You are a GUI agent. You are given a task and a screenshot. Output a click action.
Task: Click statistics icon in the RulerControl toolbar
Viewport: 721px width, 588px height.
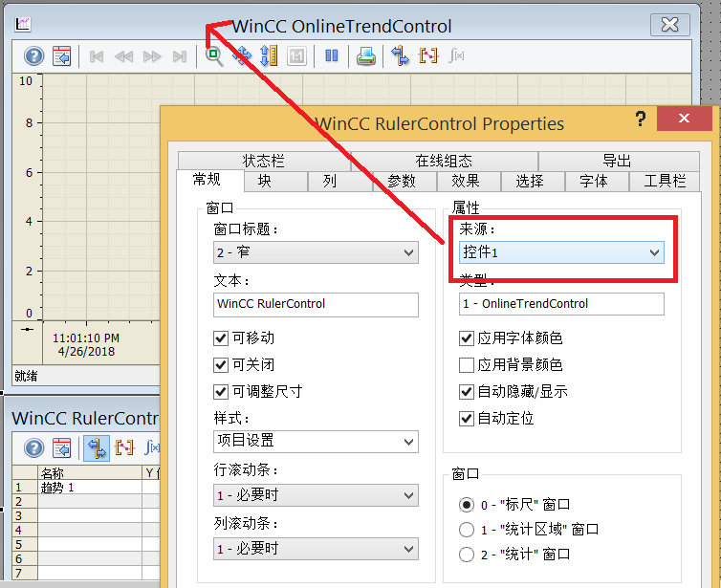pyautogui.click(x=152, y=447)
